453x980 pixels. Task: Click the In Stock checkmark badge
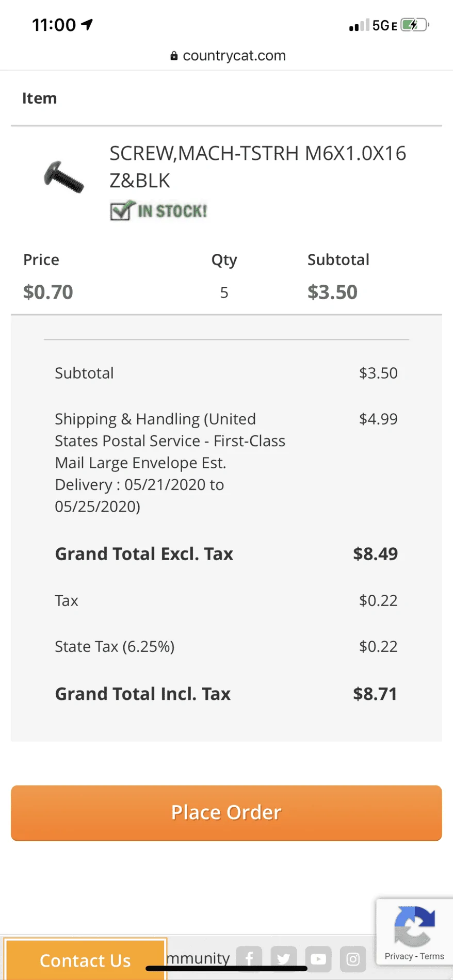click(159, 210)
